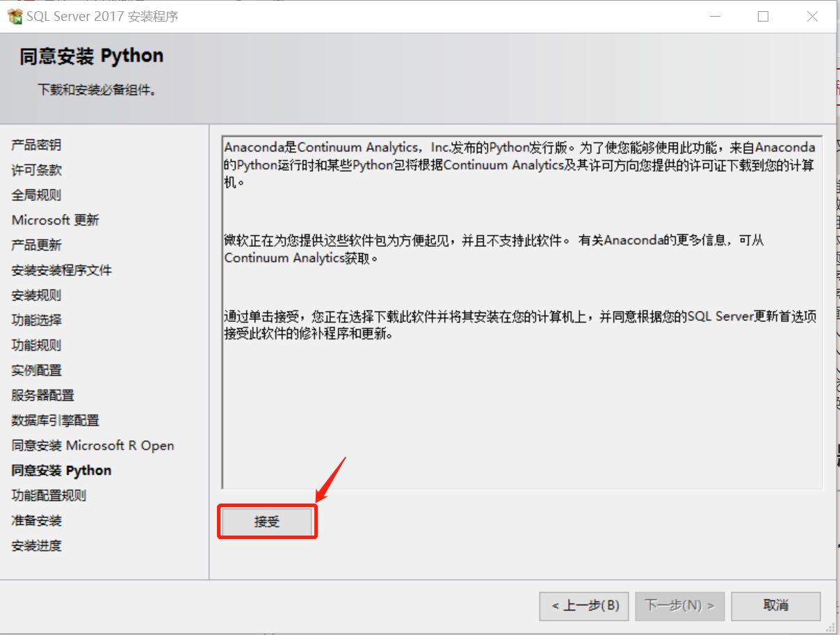Screen dimensions: 840x635
Task: Go back with 上一步(B) button
Action: coord(584,606)
